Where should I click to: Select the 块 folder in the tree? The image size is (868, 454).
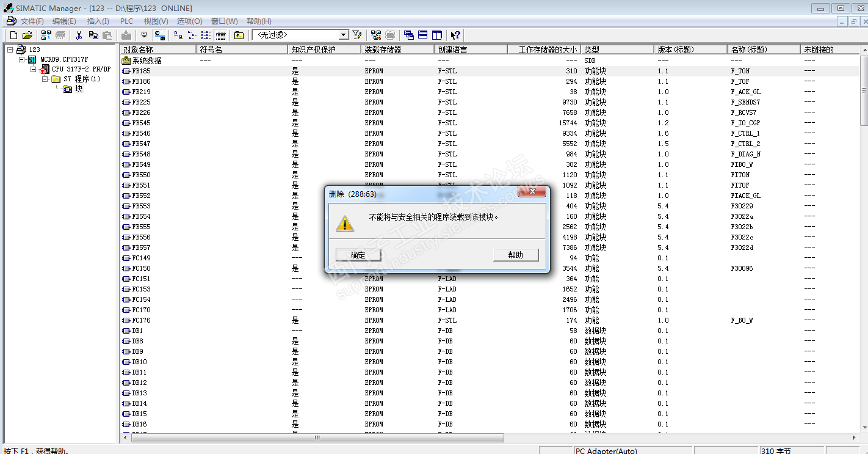79,89
